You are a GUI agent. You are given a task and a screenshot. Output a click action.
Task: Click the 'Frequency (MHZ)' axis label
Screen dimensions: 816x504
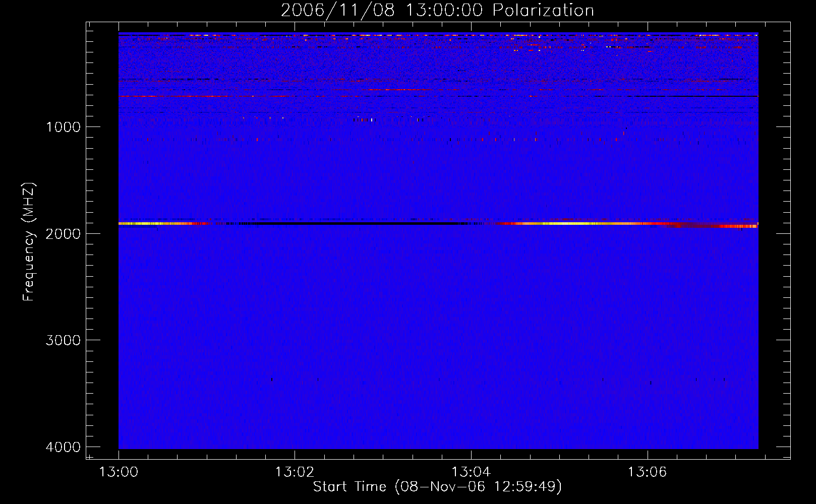coord(29,242)
